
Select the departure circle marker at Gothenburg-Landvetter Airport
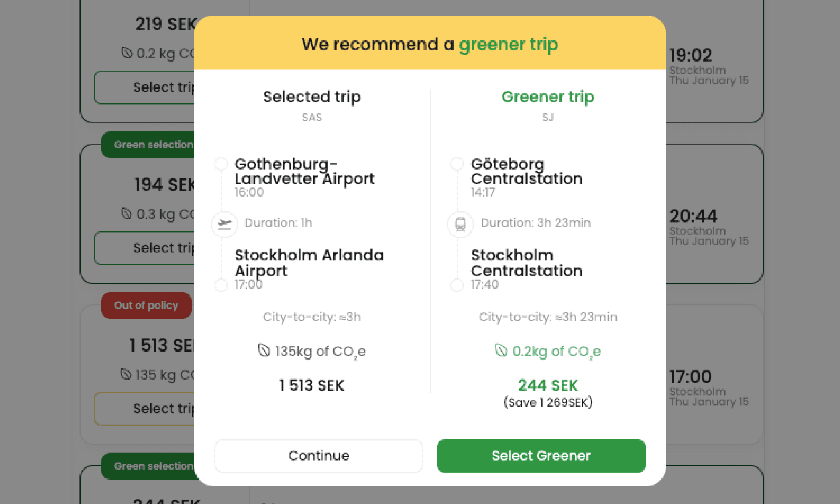220,163
